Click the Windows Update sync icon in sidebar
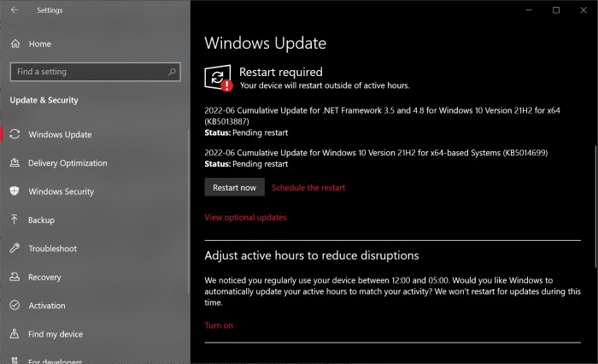 point(15,134)
